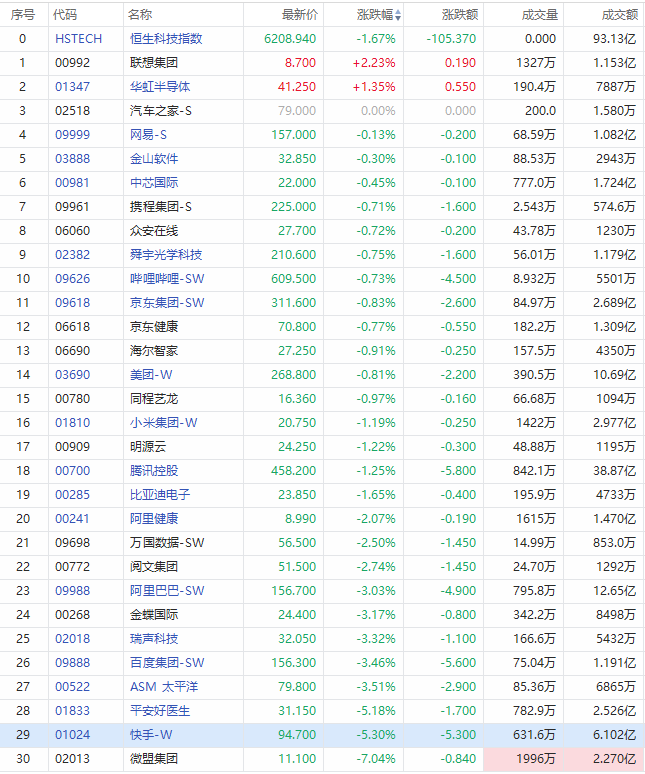Open 华虹半导体 stock link
The height and width of the screenshot is (774, 645).
click(x=160, y=87)
